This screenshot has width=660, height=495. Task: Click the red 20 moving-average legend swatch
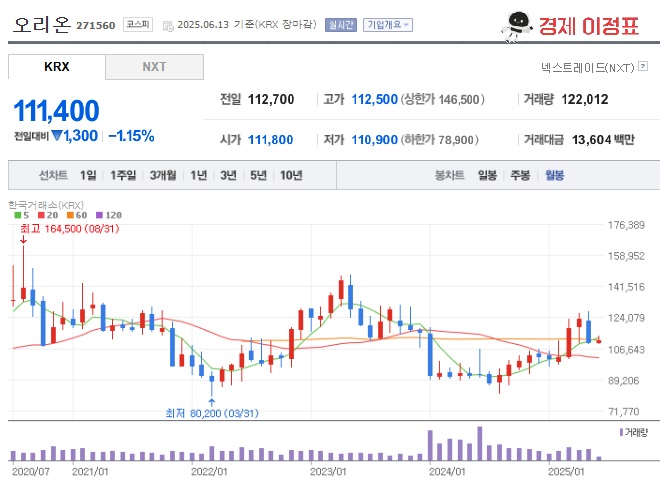[41, 215]
